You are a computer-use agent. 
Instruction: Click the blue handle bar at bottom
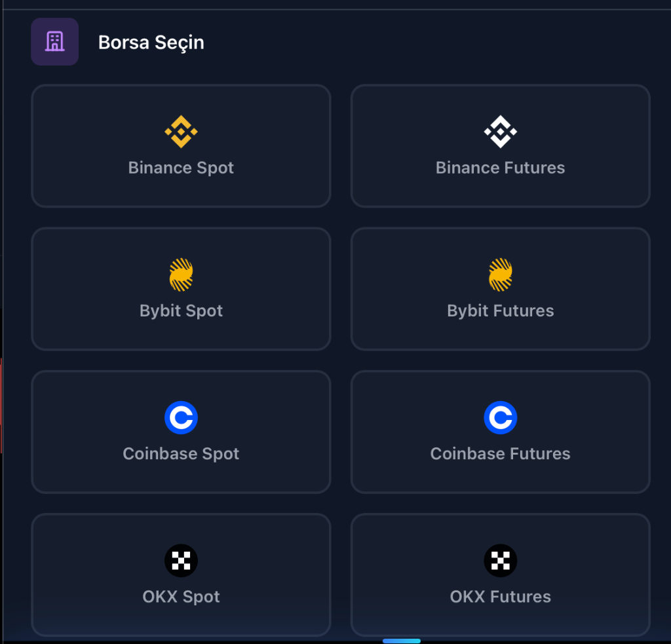(x=401, y=641)
